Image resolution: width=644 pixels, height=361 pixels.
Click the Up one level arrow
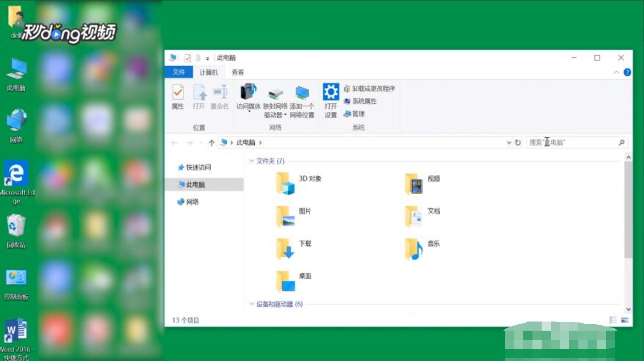(x=212, y=143)
